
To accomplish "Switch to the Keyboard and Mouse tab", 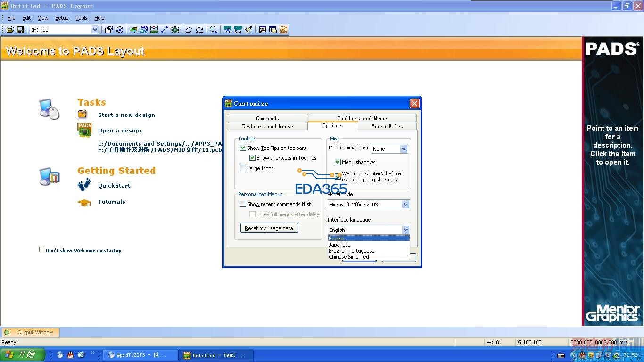I will click(x=268, y=126).
